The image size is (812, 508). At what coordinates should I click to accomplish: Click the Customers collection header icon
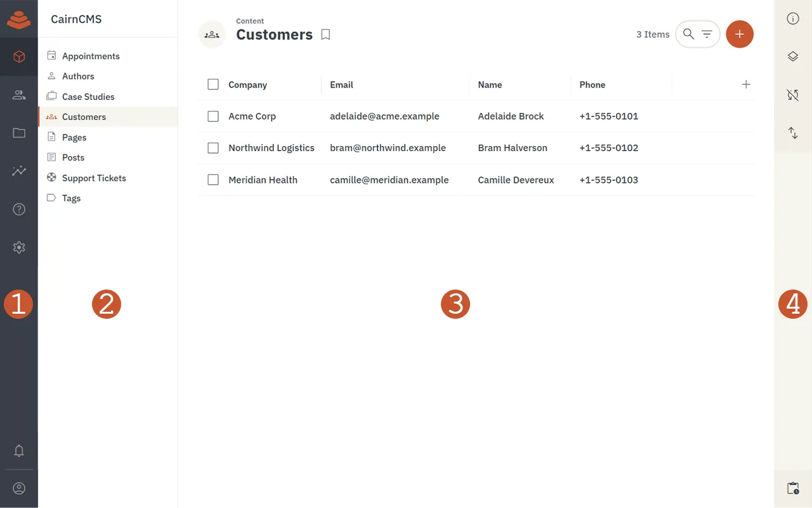pyautogui.click(x=213, y=34)
